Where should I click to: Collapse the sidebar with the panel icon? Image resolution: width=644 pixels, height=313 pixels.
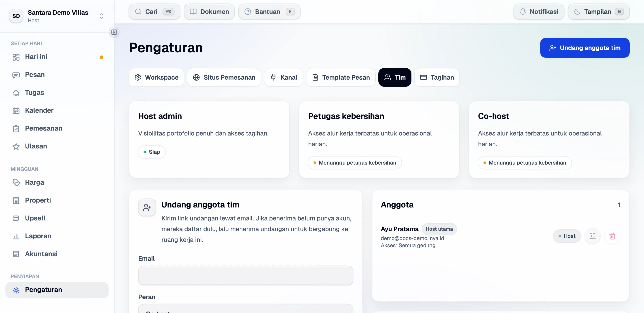(x=114, y=32)
